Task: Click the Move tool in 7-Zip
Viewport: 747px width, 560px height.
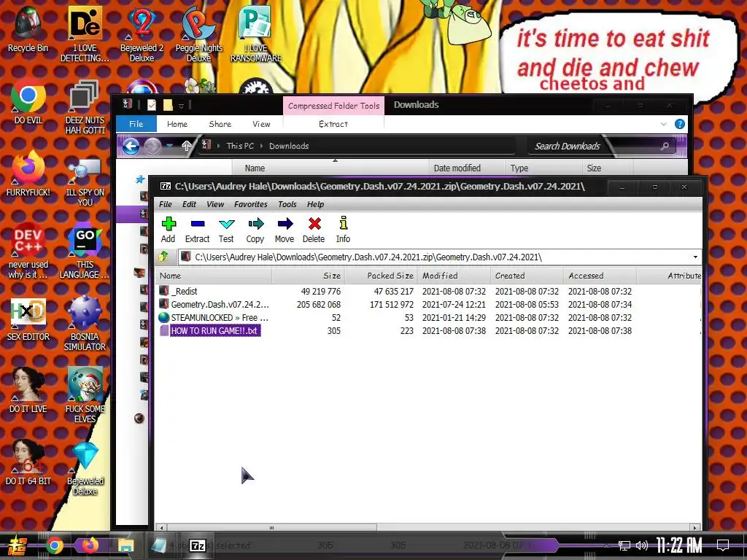Action: point(285,230)
